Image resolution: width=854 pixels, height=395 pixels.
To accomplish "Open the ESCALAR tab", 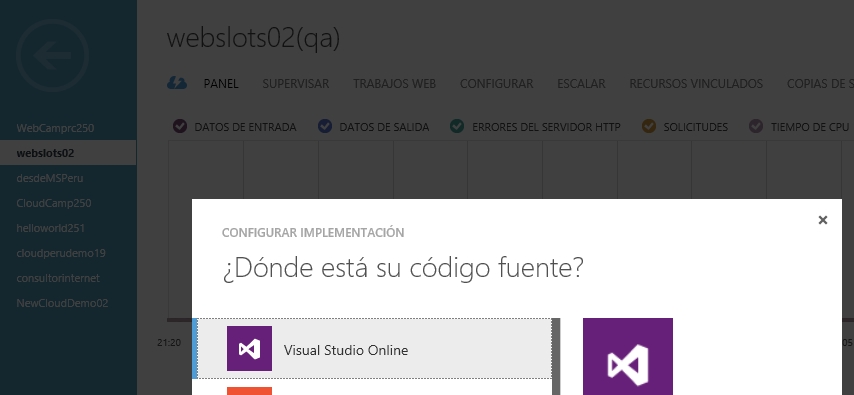I will click(x=581, y=84).
